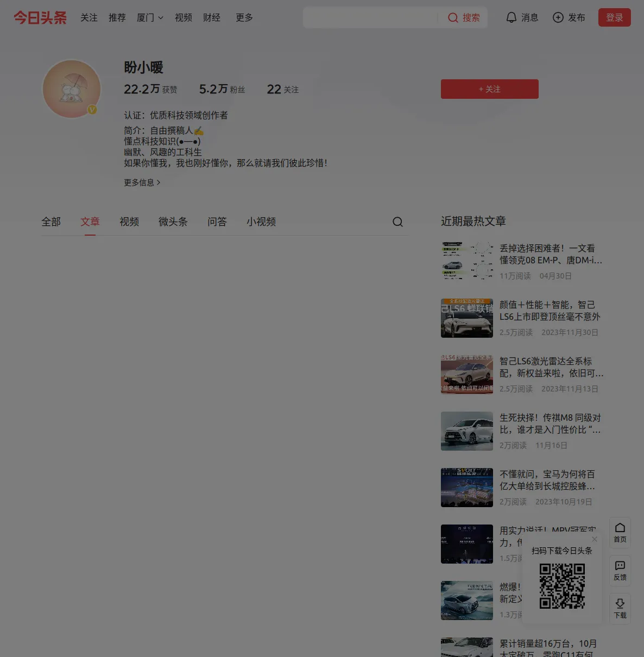This screenshot has height=657, width=644.
Task: Go to the 视频 channel in header
Action: (184, 17)
